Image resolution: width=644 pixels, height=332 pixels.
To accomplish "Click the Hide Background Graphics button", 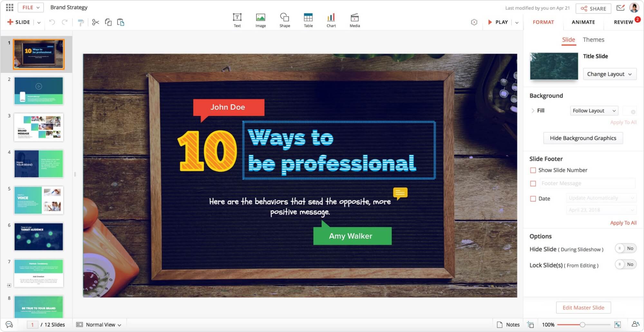I will click(583, 138).
